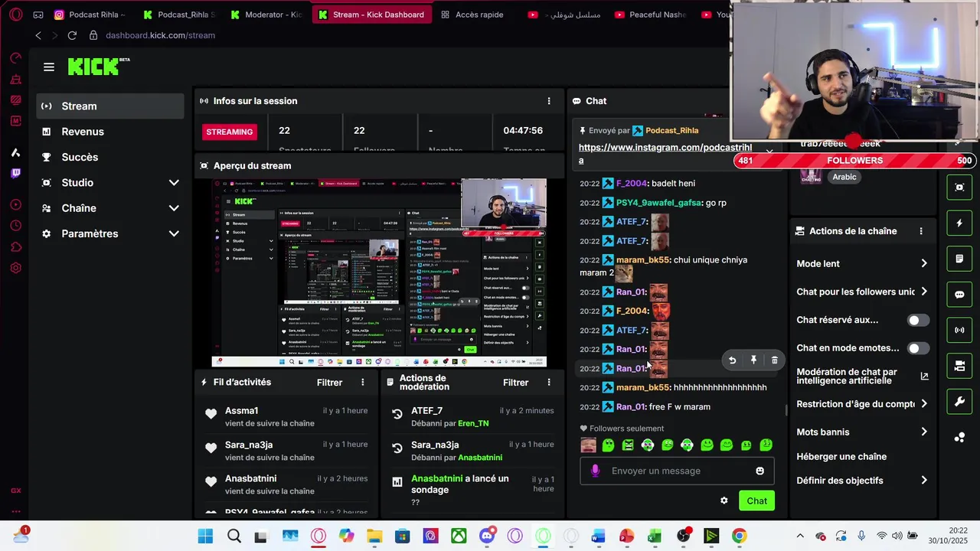The width and height of the screenshot is (980, 551).
Task: Open session info three-dot menu
Action: (x=548, y=101)
